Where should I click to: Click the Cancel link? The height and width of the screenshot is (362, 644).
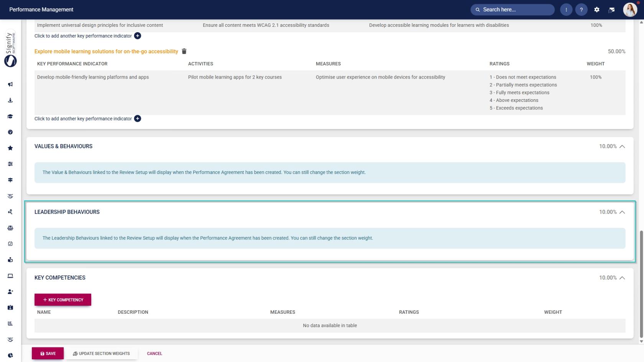coord(154,354)
